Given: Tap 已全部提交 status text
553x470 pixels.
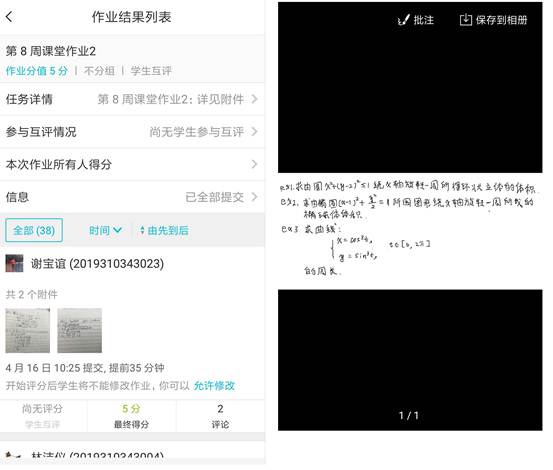Looking at the screenshot, I should click(x=215, y=197).
